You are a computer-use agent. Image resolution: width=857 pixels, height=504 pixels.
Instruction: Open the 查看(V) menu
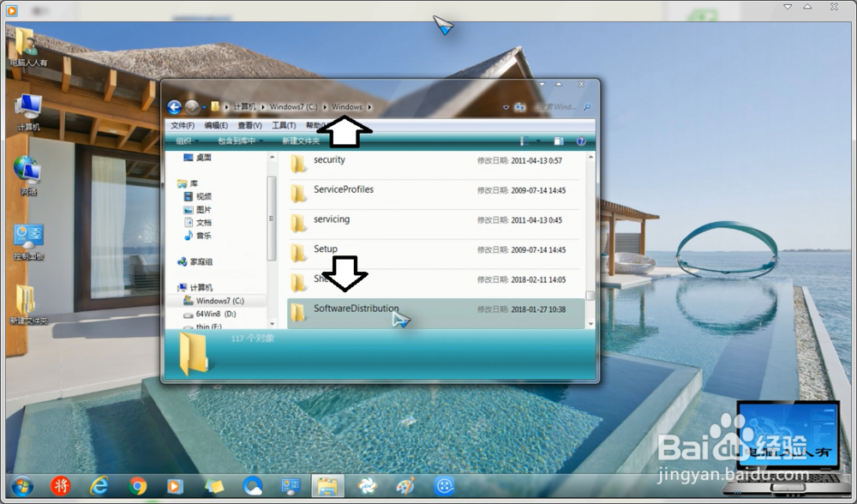coord(249,125)
